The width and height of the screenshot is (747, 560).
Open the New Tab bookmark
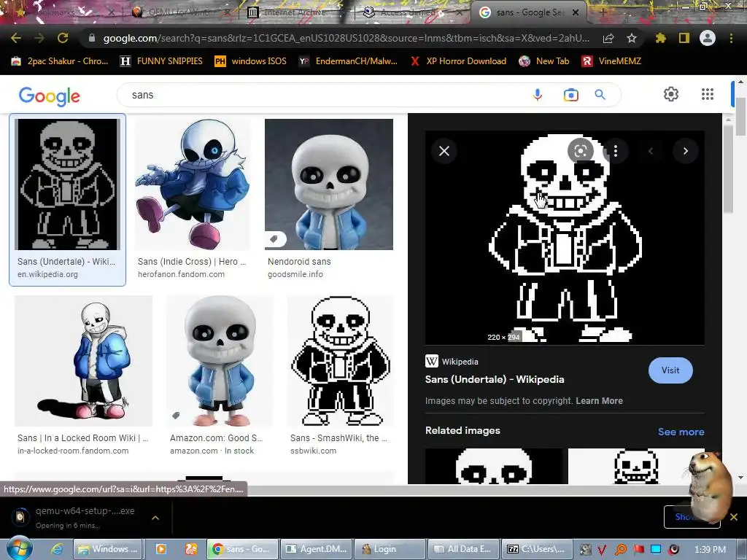[x=544, y=61]
